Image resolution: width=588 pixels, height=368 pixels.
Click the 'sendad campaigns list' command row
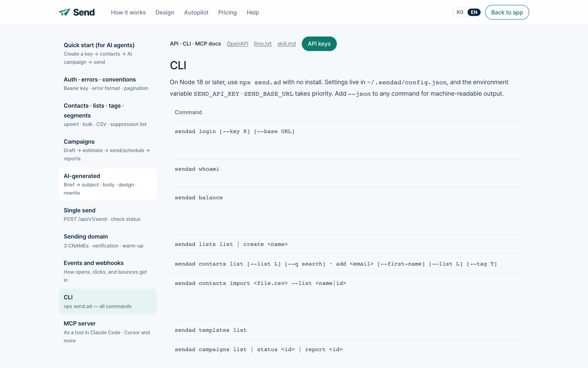345,353
